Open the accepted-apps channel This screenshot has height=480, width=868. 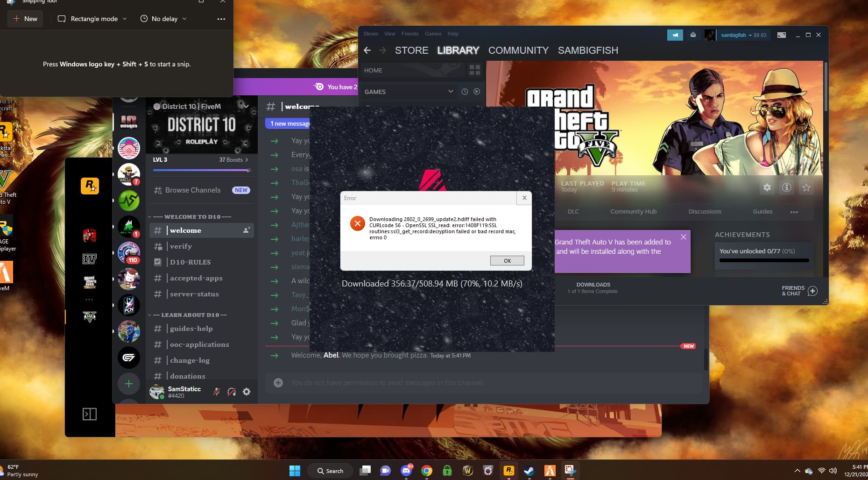pyautogui.click(x=202, y=278)
